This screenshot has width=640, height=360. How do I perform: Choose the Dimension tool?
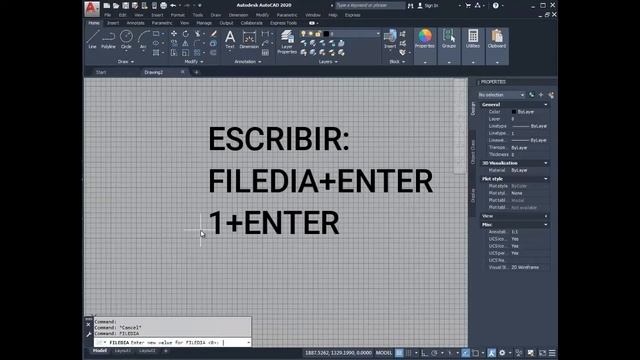[x=249, y=39]
